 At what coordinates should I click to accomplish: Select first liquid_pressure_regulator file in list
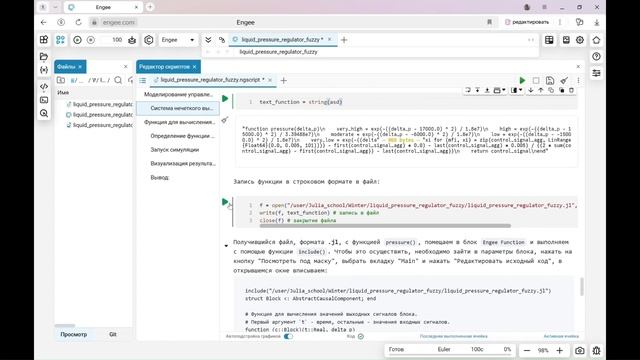[x=99, y=104]
